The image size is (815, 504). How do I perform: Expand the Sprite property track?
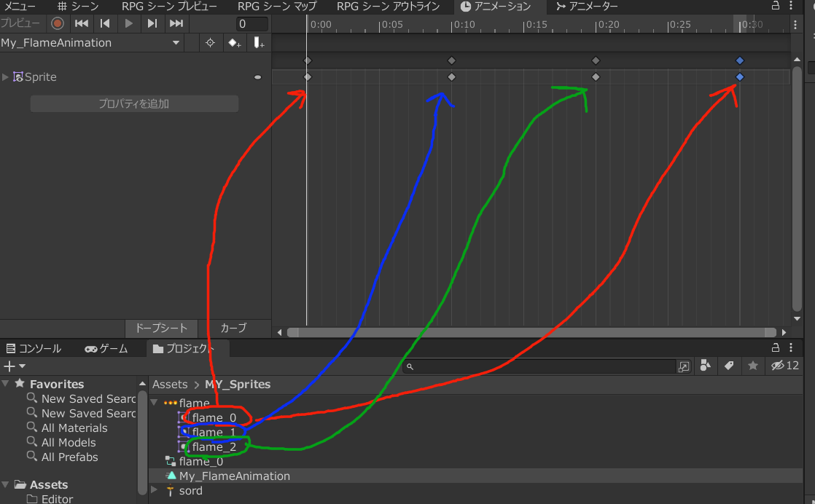coord(6,76)
